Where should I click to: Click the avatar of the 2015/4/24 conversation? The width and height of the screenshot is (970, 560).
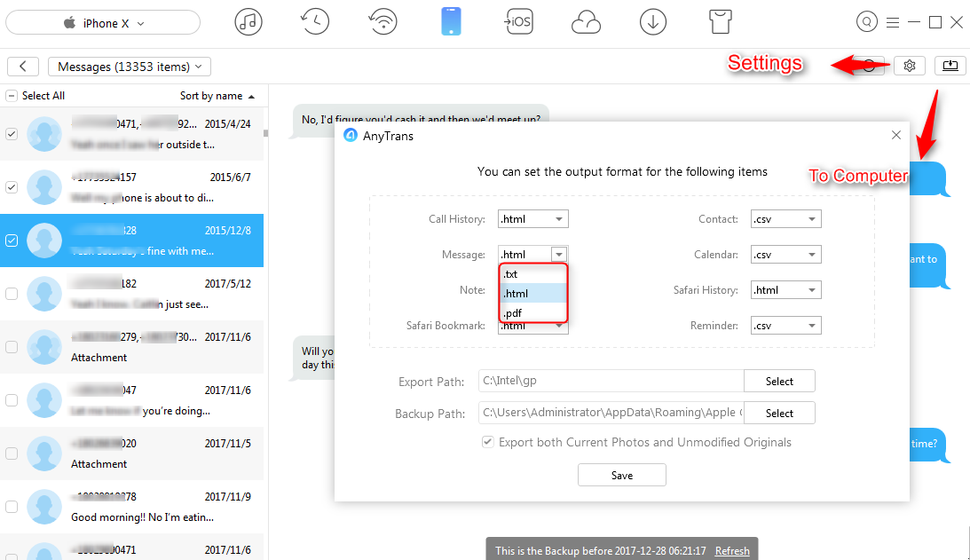(x=44, y=134)
